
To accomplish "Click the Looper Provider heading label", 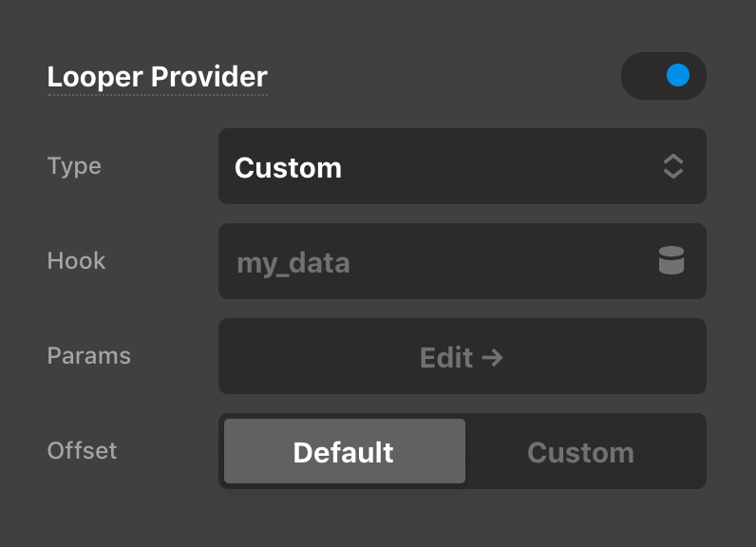I will pos(158,77).
